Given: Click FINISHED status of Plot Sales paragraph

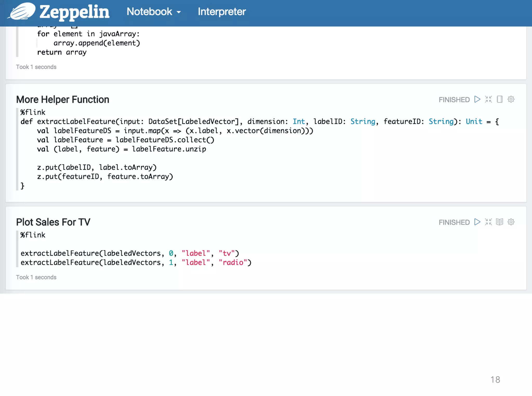Looking at the screenshot, I should pos(454,222).
